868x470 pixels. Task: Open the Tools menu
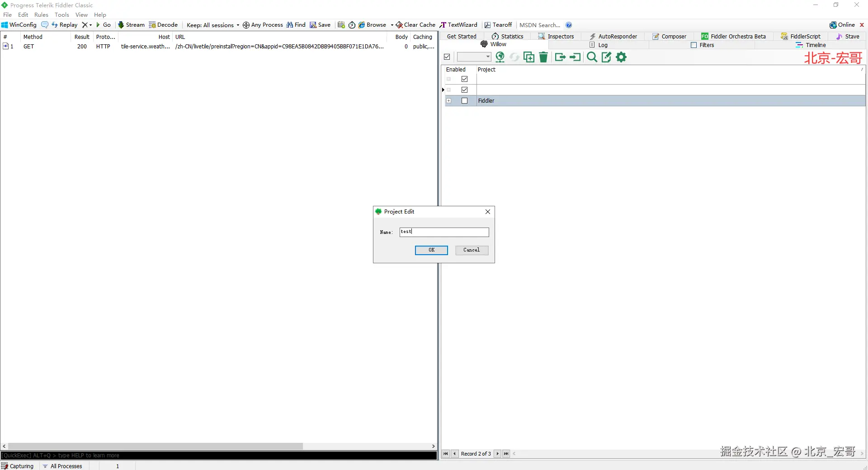62,14
